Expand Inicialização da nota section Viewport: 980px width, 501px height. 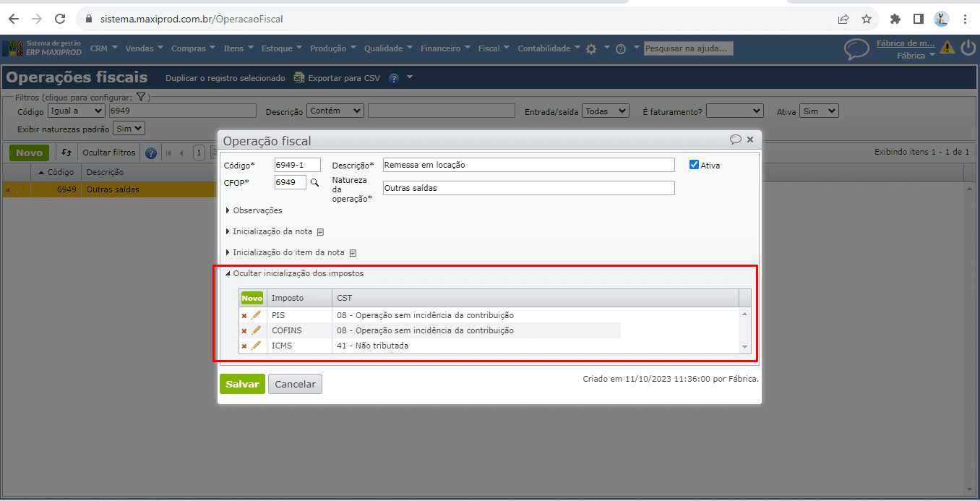tap(269, 231)
